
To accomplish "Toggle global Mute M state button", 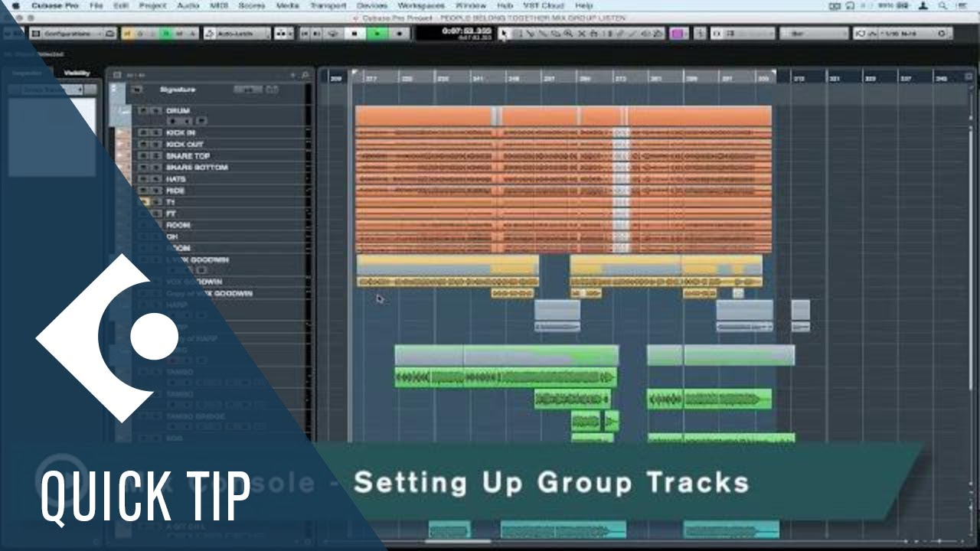I will 128,34.
